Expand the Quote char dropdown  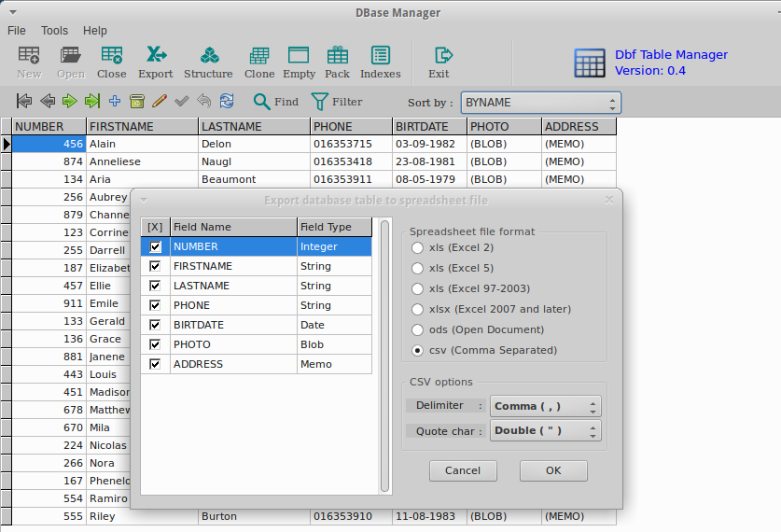point(546,430)
